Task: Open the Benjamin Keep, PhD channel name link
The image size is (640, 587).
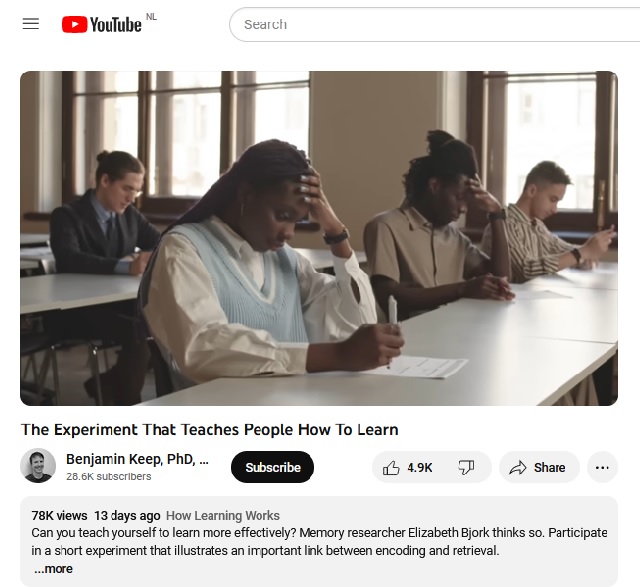Action: point(137,459)
